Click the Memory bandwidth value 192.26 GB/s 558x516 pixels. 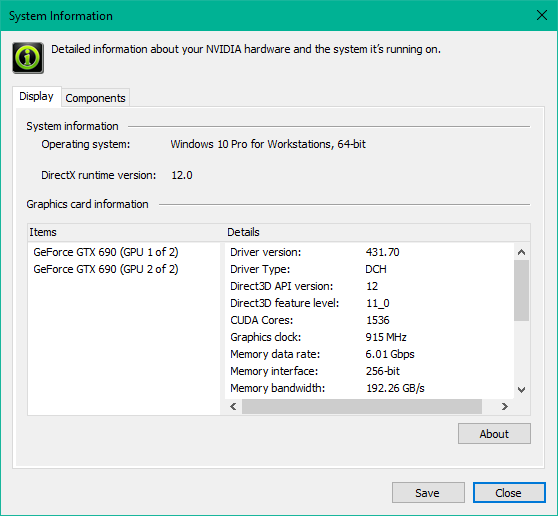pos(395,388)
